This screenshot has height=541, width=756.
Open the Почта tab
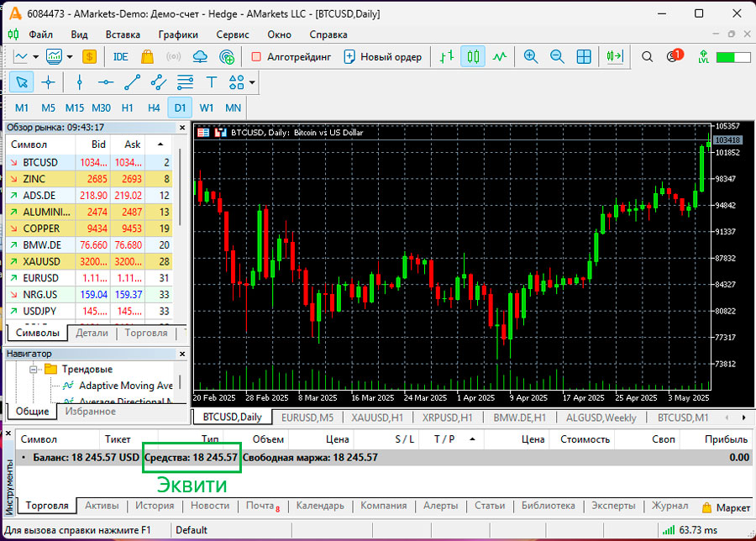click(x=262, y=506)
